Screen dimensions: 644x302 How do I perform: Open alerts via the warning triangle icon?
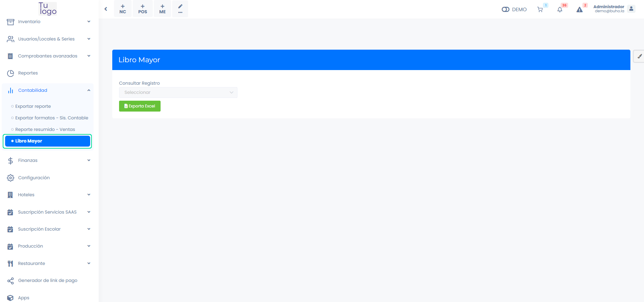click(579, 9)
